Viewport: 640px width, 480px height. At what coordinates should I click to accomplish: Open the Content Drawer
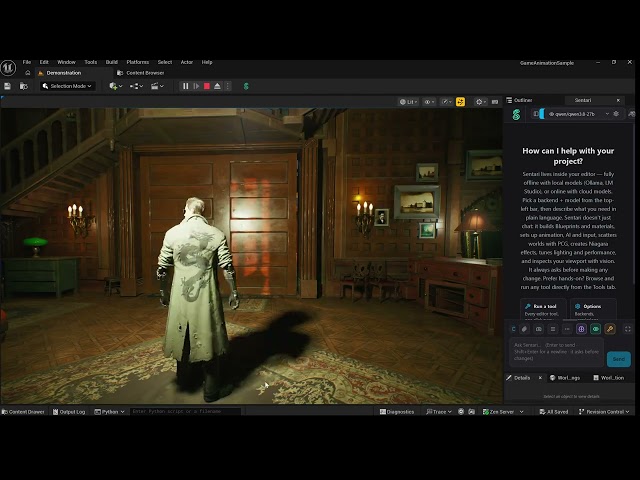(x=23, y=412)
